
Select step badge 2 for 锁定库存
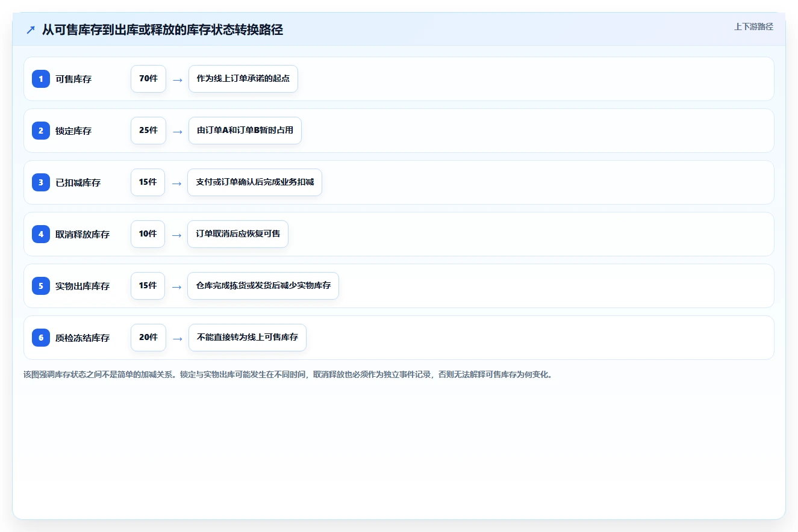point(41,131)
